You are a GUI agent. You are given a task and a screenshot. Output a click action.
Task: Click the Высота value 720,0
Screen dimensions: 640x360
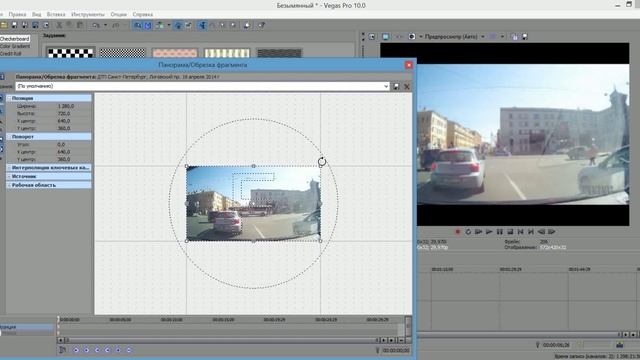coord(64,113)
